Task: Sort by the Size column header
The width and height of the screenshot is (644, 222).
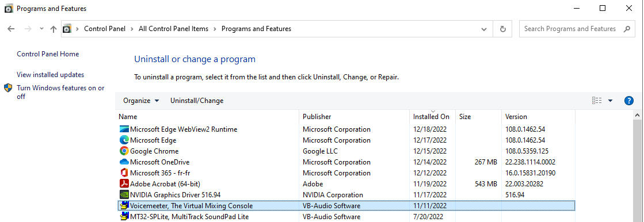Action: [x=478, y=117]
